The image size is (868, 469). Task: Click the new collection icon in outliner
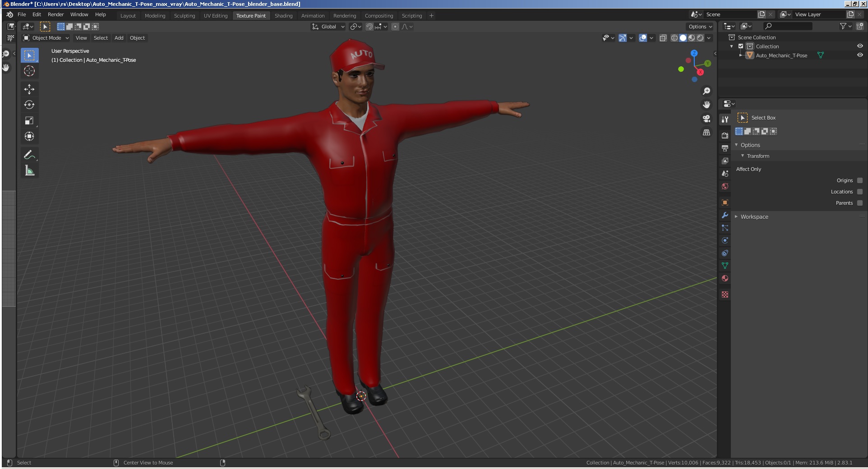860,27
